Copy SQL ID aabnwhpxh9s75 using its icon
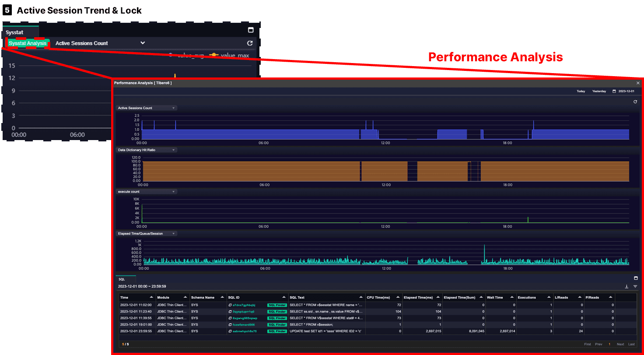This screenshot has height=355, width=644. [230, 331]
